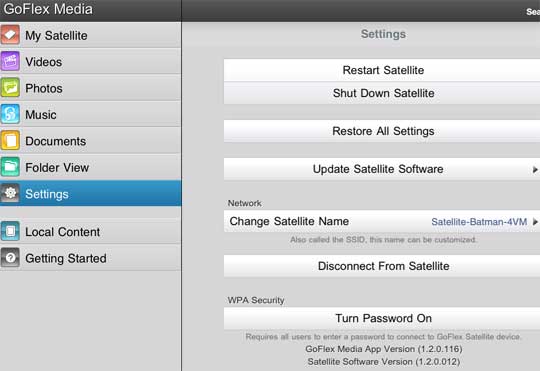The width and height of the screenshot is (540, 371).
Task: Click the blue Music headphones icon
Action: (x=10, y=114)
